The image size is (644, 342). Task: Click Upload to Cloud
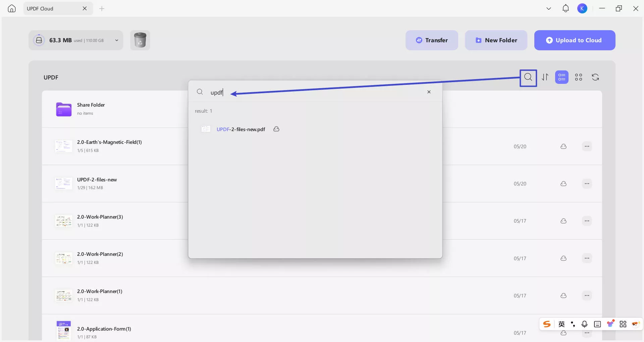pos(575,40)
